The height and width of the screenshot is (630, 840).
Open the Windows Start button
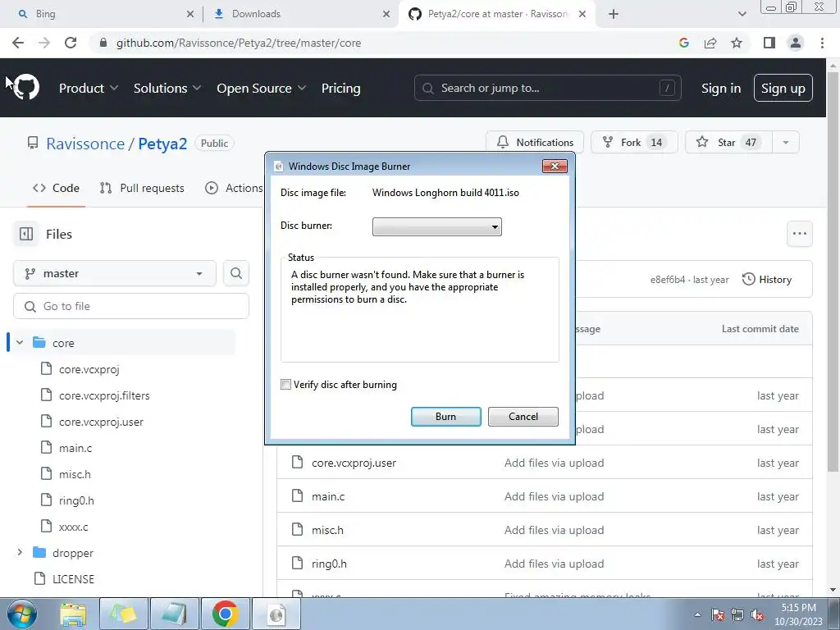click(21, 614)
